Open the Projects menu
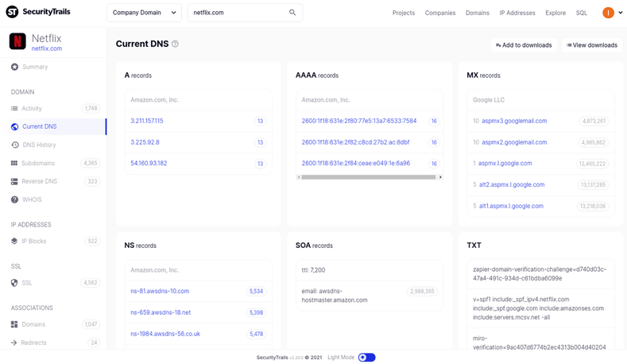The width and height of the screenshot is (627, 364). pyautogui.click(x=404, y=13)
